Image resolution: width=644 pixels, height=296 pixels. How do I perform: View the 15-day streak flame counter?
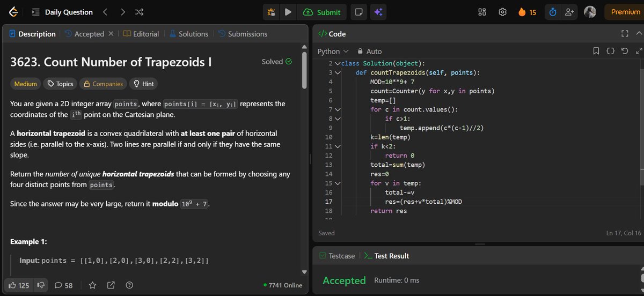[x=527, y=12]
